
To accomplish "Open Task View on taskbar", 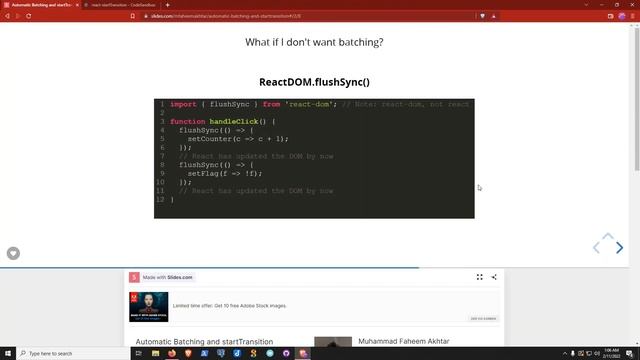I will (x=139, y=353).
